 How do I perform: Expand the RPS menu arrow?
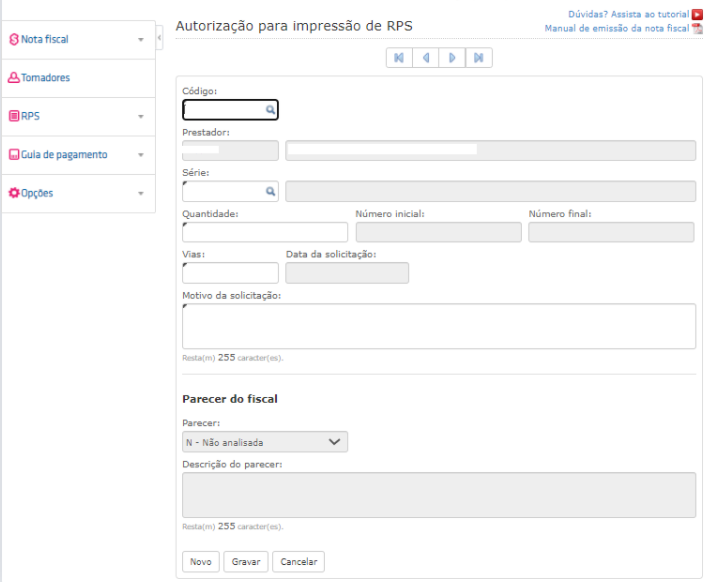click(141, 117)
